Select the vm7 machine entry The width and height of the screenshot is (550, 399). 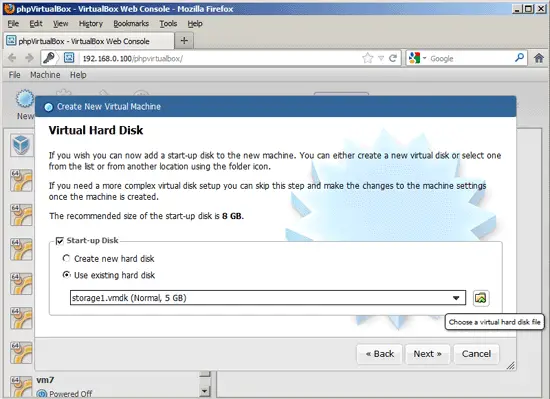pyautogui.click(x=104, y=386)
